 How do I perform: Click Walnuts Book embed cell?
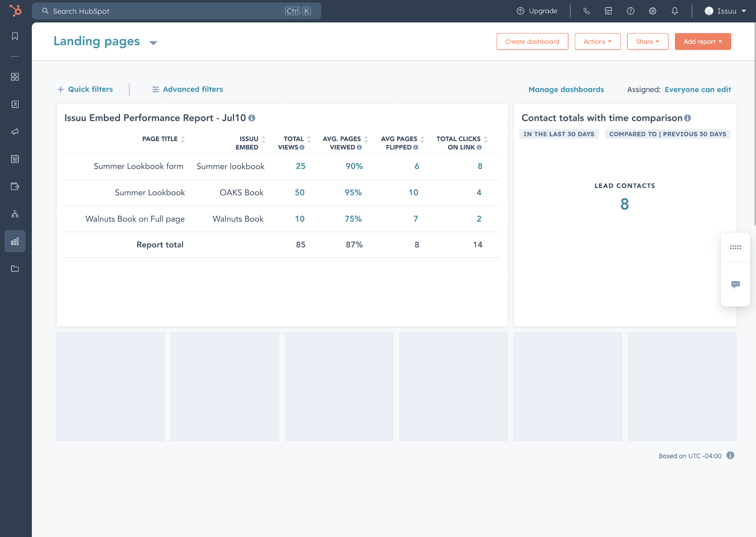[238, 219]
